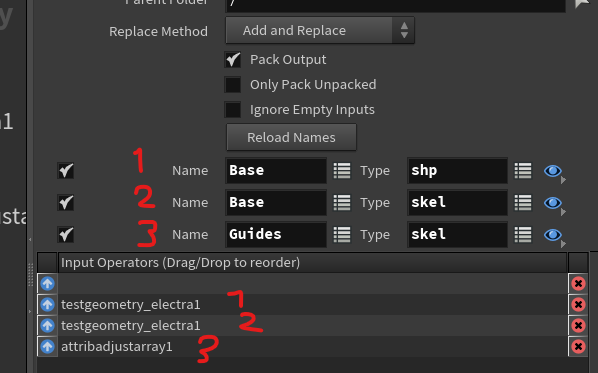Edit the skel Type field for Base row
598x373 pixels.
tap(457, 203)
